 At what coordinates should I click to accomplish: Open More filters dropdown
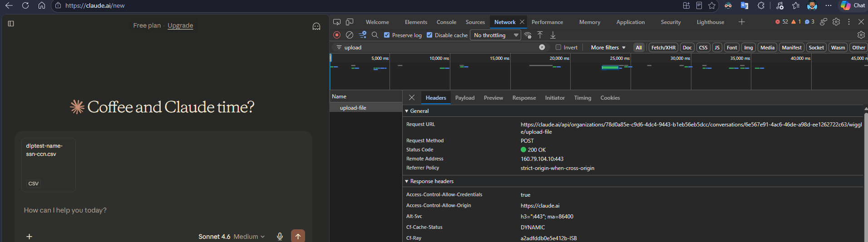click(x=608, y=47)
